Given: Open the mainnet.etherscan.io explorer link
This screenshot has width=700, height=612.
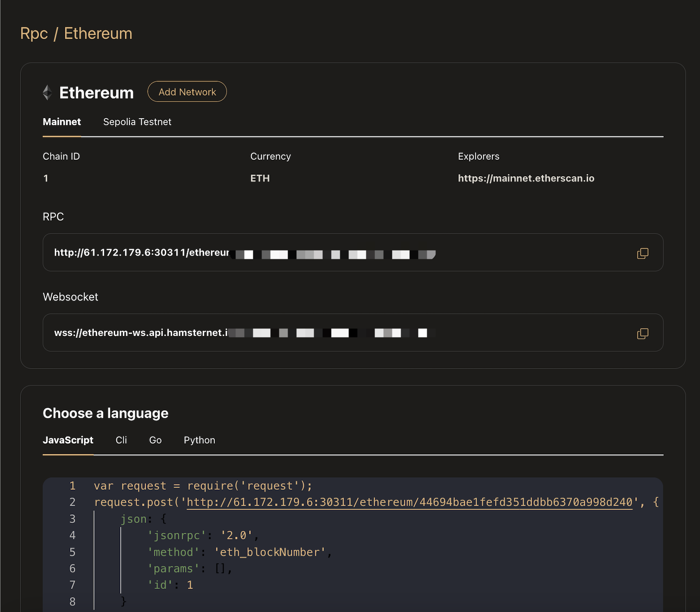Looking at the screenshot, I should coord(526,178).
